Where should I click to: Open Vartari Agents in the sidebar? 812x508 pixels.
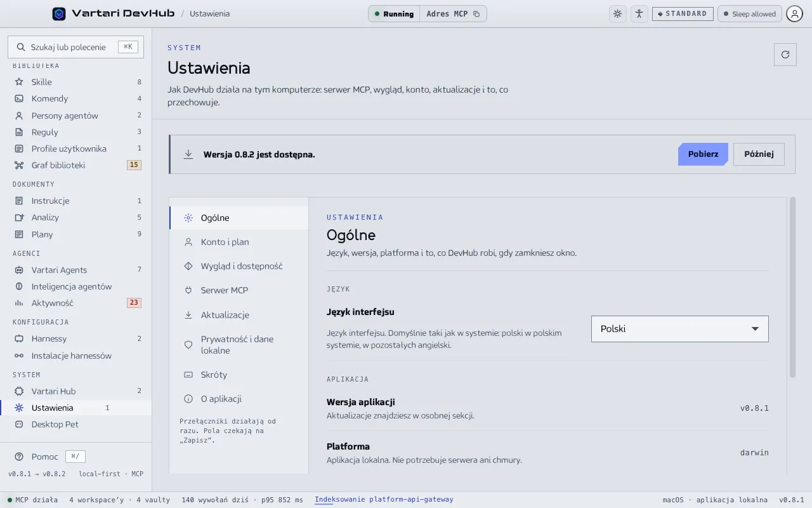point(76,270)
